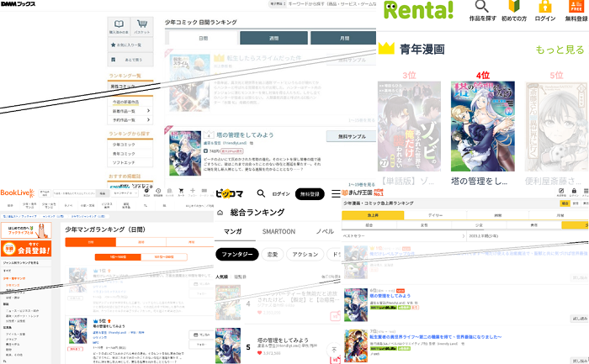
Task: Toggle 女性 filter chip at top right of まんが王国
Action: coord(576,203)
